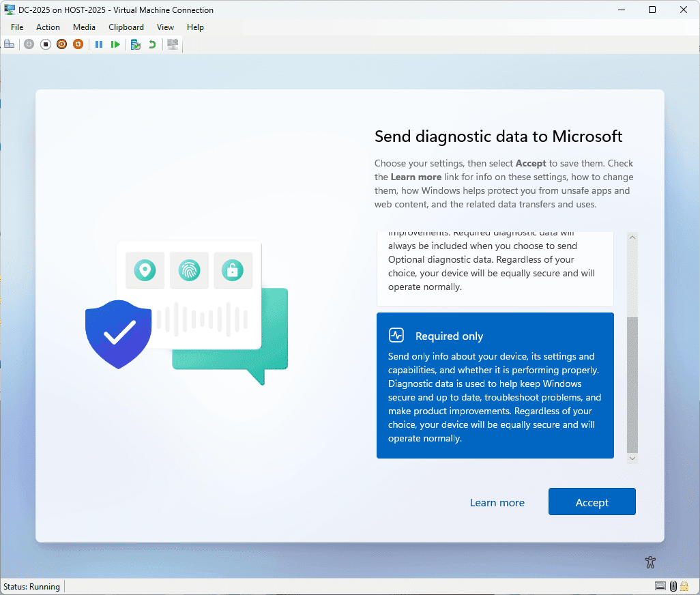Click the green Revert checkpoint icon
This screenshot has height=595, width=700.
pyautogui.click(x=151, y=44)
